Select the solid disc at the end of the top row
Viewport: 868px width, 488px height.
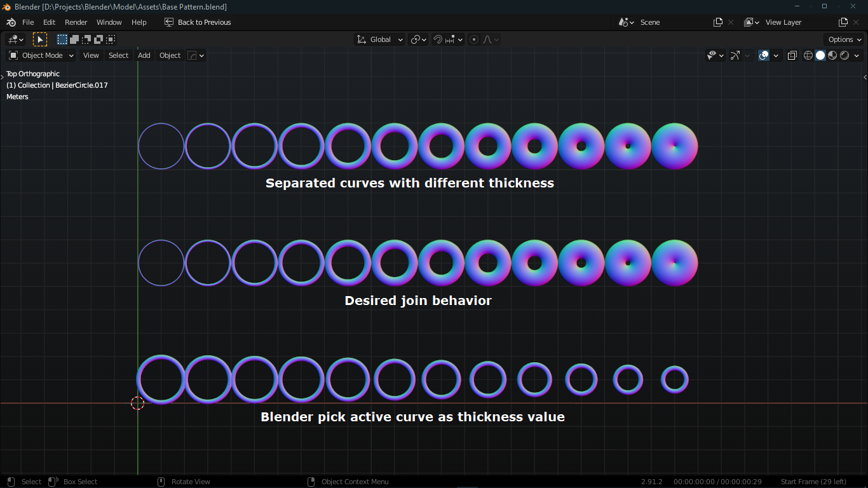pyautogui.click(x=675, y=146)
